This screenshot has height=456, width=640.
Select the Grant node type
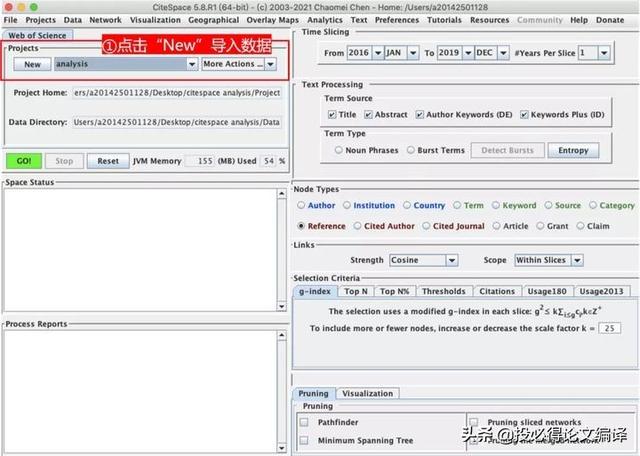(540, 226)
